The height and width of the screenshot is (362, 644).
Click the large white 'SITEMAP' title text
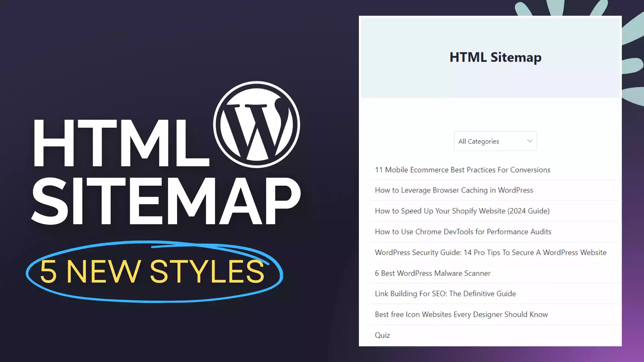[x=166, y=201]
